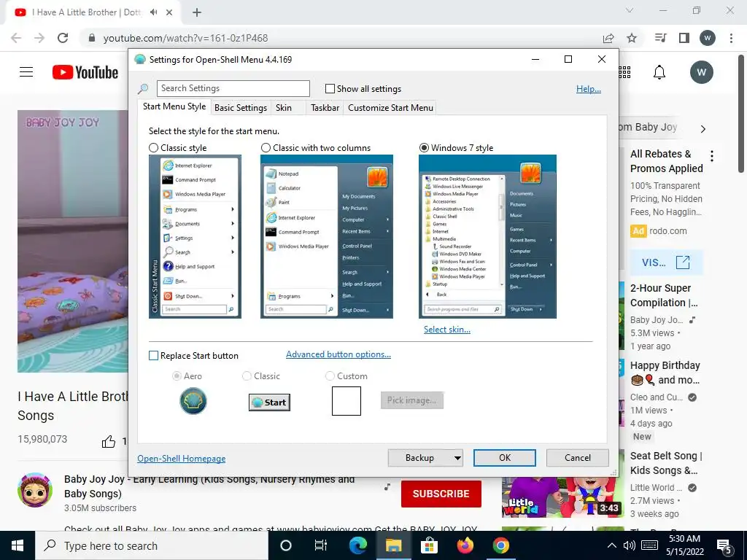Open the Backup dropdown button
The width and height of the screenshot is (747, 560).
(x=425, y=458)
